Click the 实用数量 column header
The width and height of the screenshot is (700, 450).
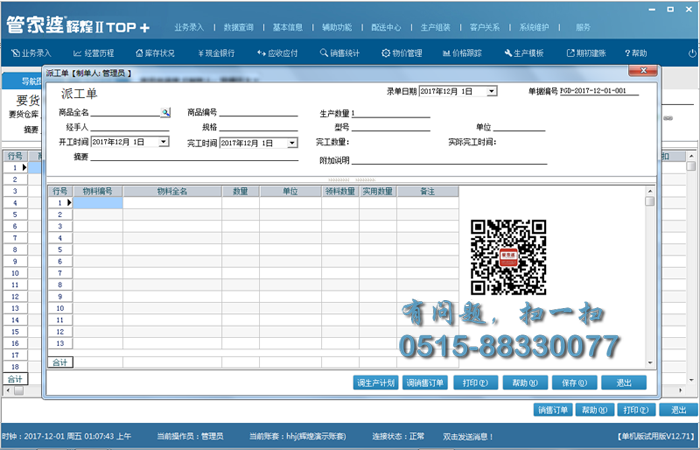click(x=378, y=191)
